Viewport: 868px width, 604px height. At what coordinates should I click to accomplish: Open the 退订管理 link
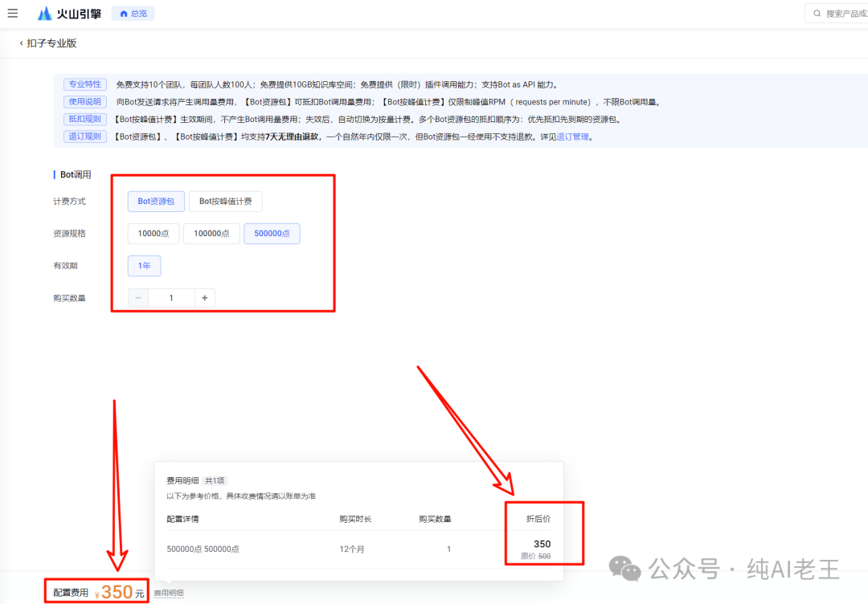click(572, 137)
